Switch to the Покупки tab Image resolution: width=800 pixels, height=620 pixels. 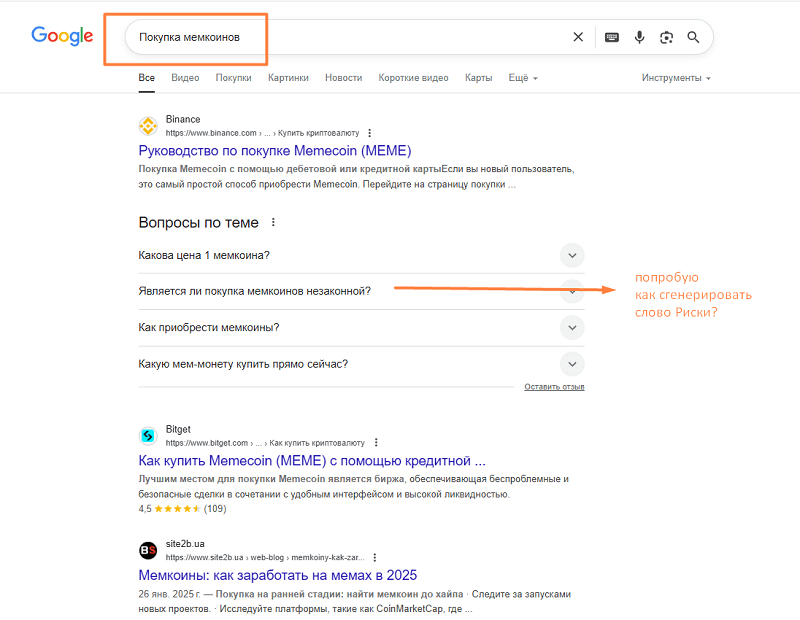point(234,78)
